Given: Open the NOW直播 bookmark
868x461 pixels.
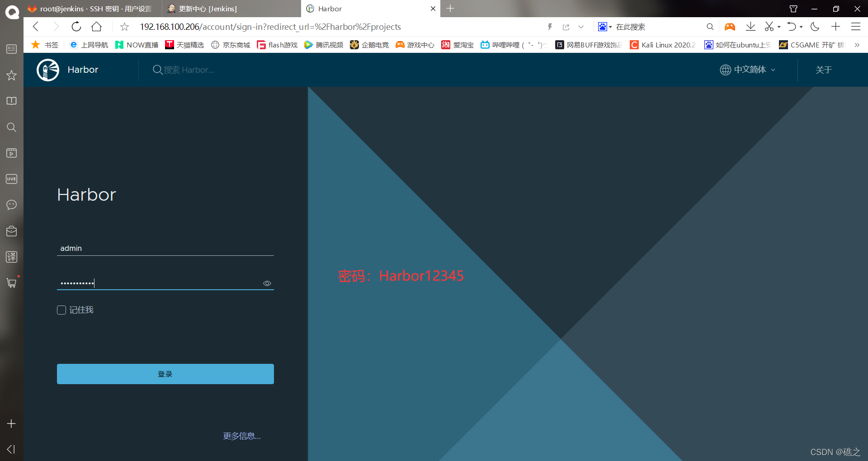Looking at the screenshot, I should [137, 45].
